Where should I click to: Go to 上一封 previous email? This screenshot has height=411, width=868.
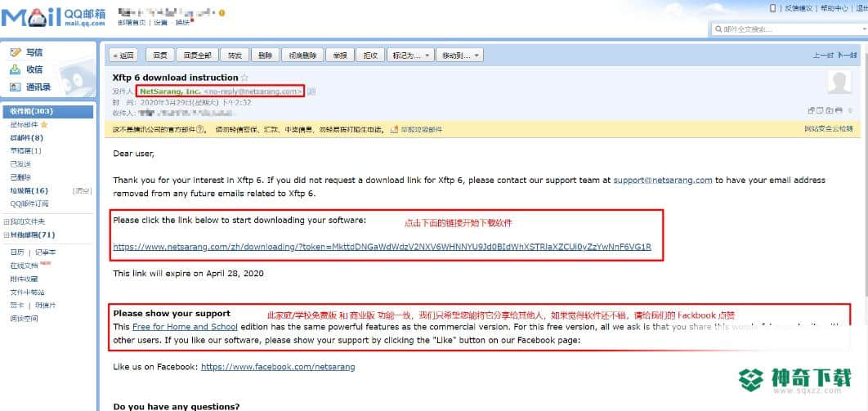coord(822,56)
